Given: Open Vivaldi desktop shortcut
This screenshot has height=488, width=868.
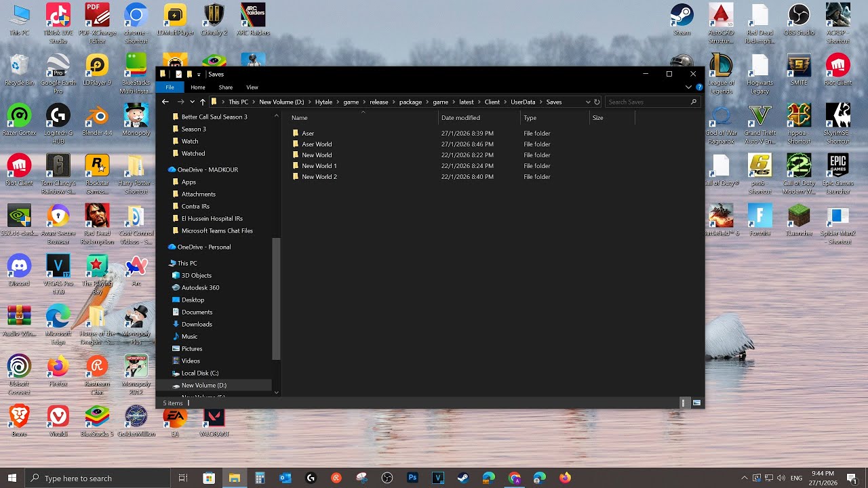Looking at the screenshot, I should [58, 420].
